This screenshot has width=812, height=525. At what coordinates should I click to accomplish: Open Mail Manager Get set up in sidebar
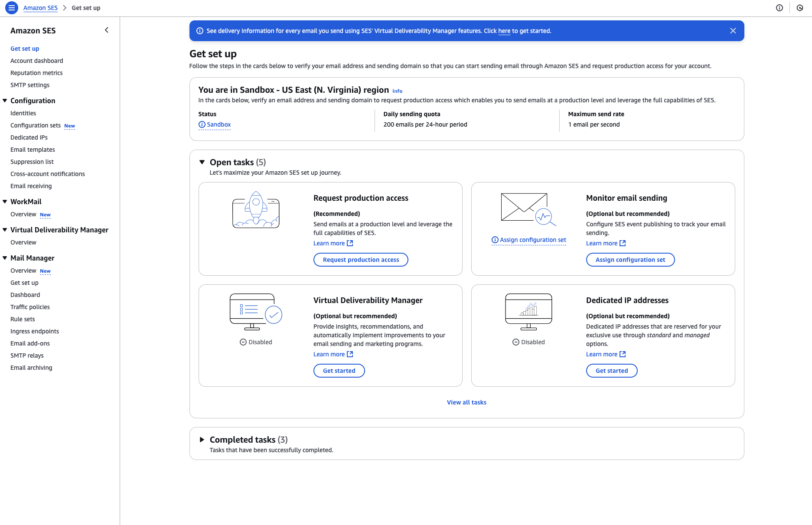click(x=25, y=283)
